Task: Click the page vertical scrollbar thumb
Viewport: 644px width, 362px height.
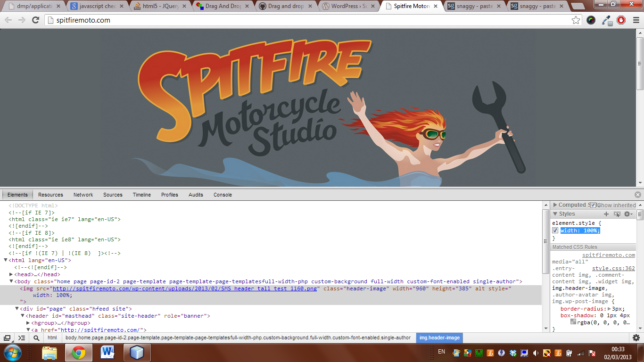Action: pyautogui.click(x=640, y=64)
